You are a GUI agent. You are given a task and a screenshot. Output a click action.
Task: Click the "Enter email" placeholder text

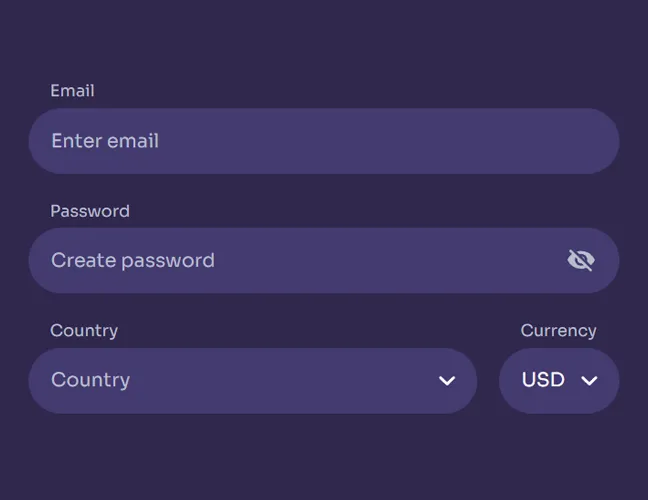[105, 141]
